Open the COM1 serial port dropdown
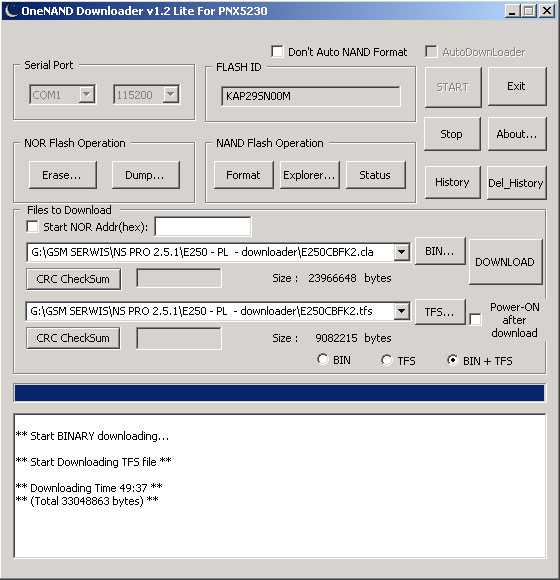The height and width of the screenshot is (580, 560). click(87, 94)
